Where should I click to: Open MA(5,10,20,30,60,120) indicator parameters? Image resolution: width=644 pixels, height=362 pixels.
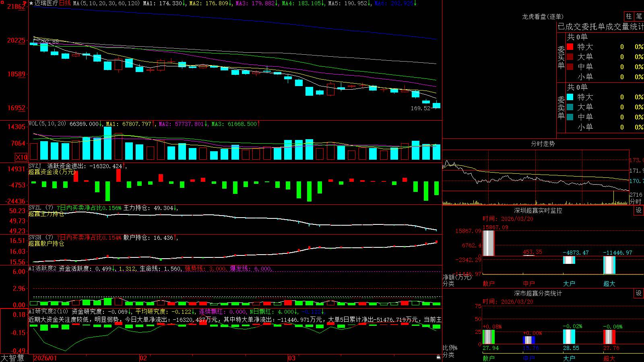coord(106,3)
